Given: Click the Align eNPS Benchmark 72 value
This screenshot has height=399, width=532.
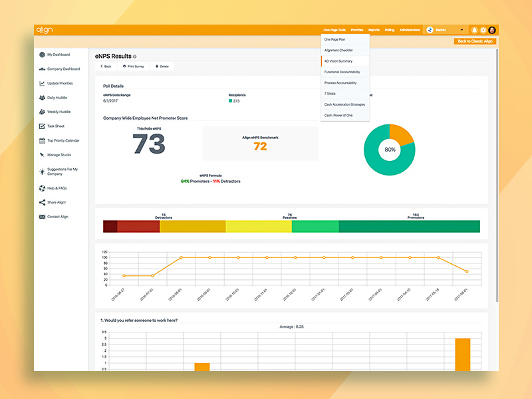Looking at the screenshot, I should point(260,146).
